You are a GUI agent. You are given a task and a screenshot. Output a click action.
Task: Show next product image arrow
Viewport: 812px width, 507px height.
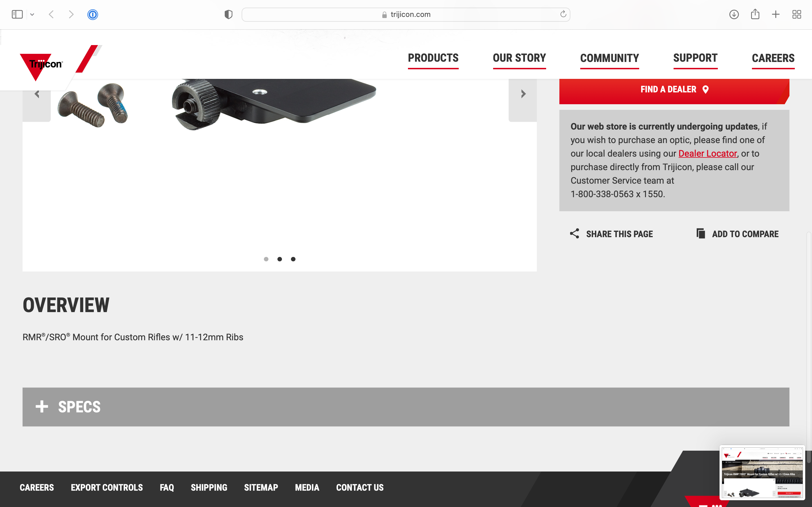coord(523,94)
